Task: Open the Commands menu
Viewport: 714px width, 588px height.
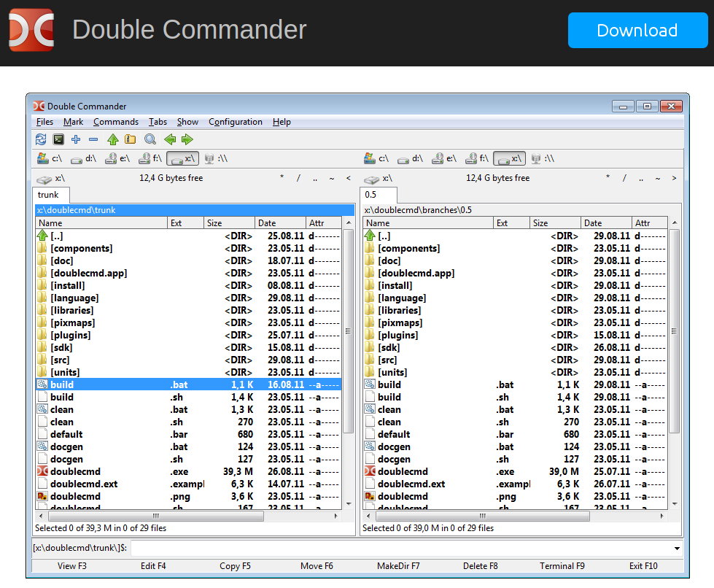Action: 116,122
